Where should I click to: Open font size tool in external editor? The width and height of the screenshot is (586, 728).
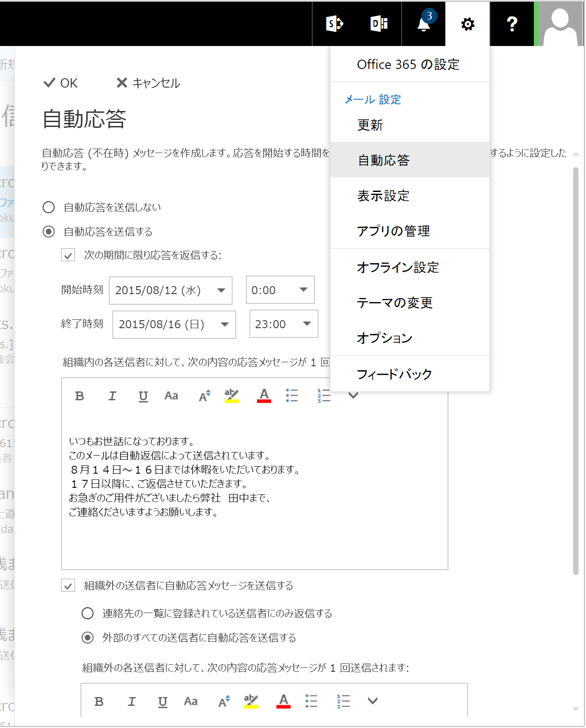224,701
